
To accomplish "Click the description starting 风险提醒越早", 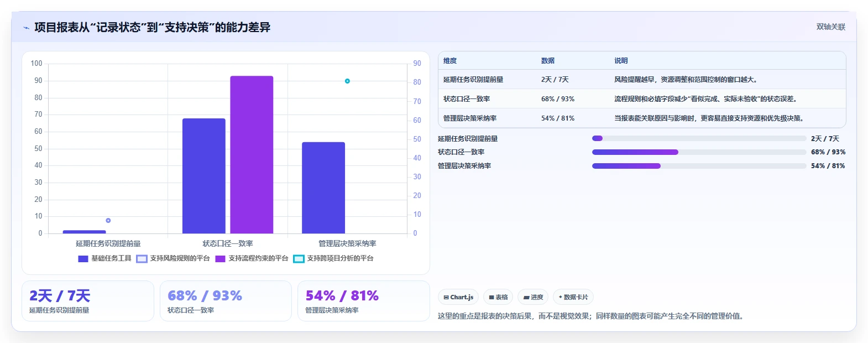I will click(687, 80).
